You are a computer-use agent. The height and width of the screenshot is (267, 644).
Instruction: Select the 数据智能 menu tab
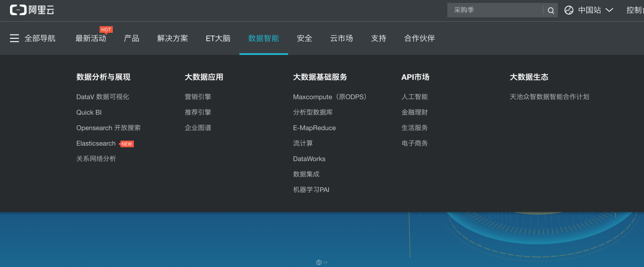point(263,38)
